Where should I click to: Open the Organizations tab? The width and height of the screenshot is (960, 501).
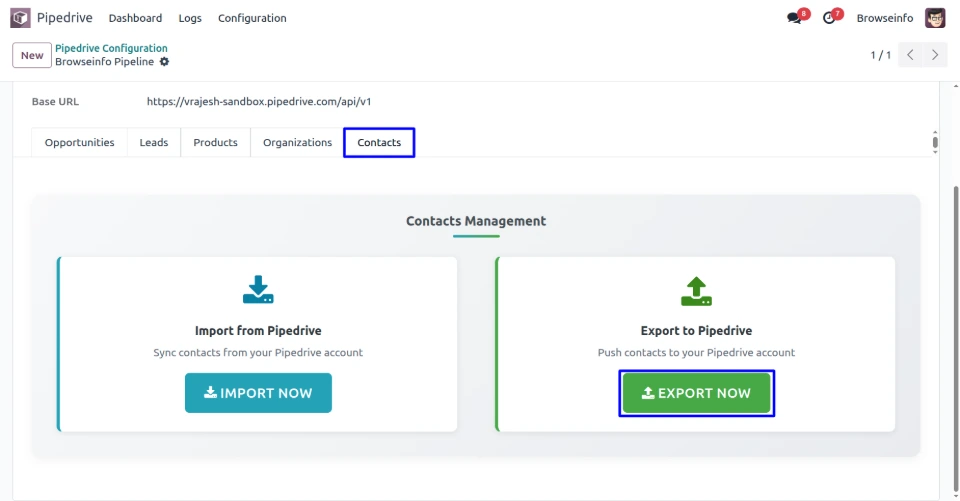pos(297,143)
